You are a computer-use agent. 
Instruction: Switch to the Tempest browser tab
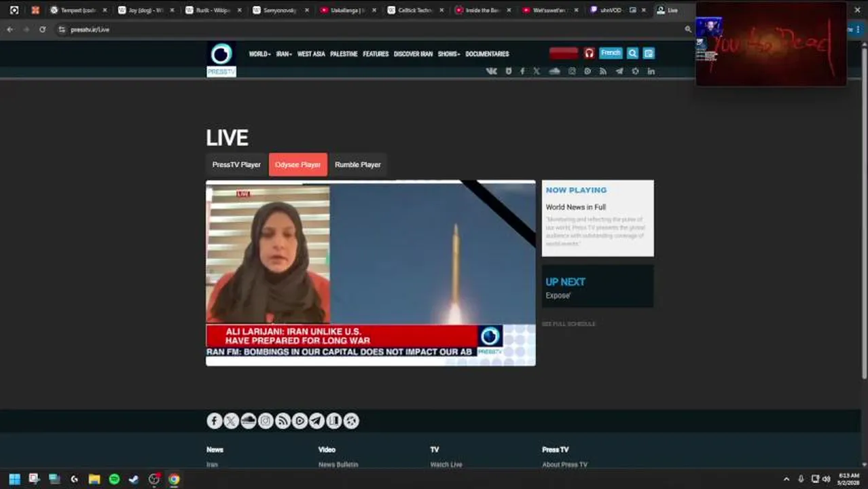tap(77, 10)
